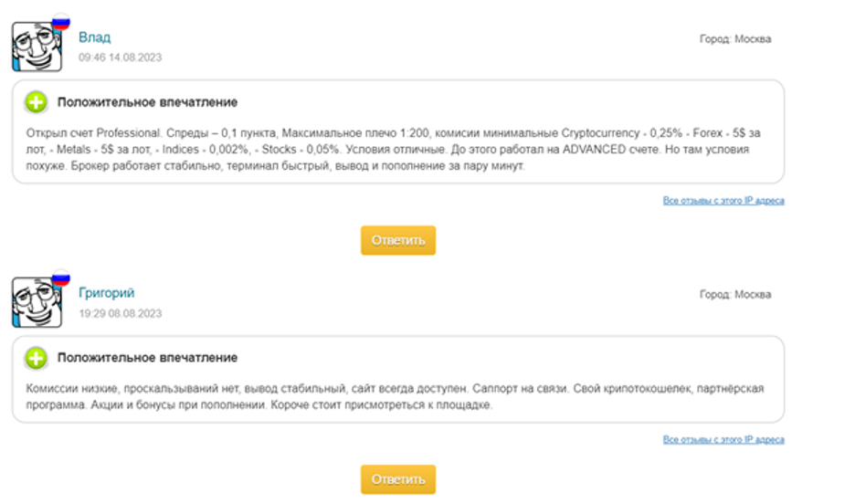Click "Город: Москва" beside Григорий's review
This screenshot has height=504, width=855.
coord(734,295)
